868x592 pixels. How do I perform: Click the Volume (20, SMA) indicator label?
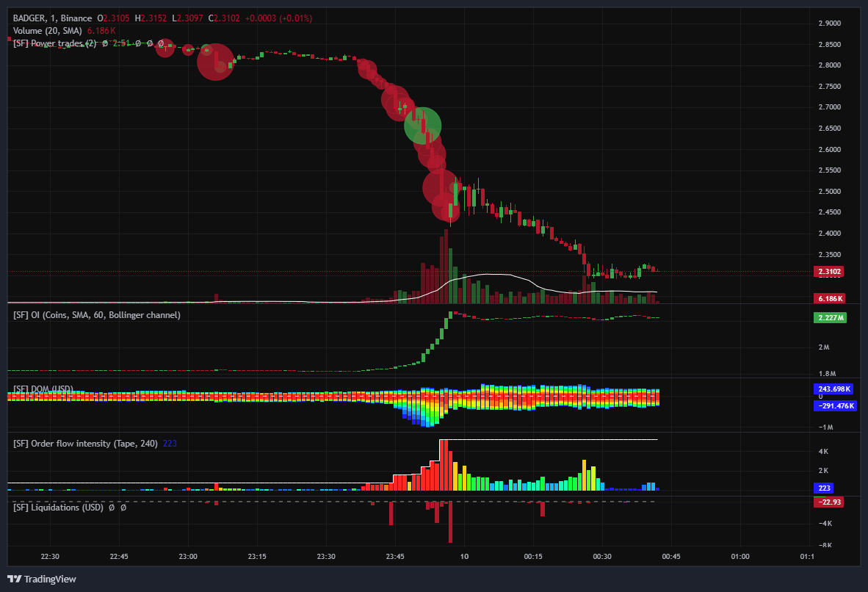coord(48,31)
